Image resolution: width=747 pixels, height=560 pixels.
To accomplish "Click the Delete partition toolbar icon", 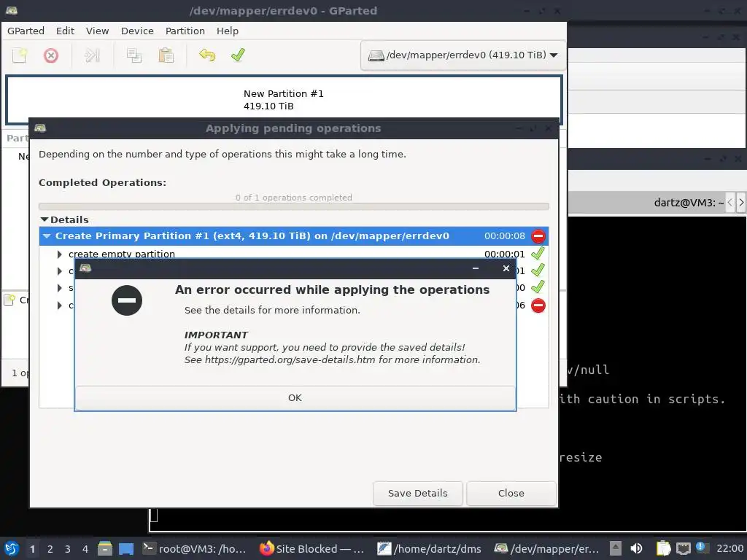I will [51, 55].
